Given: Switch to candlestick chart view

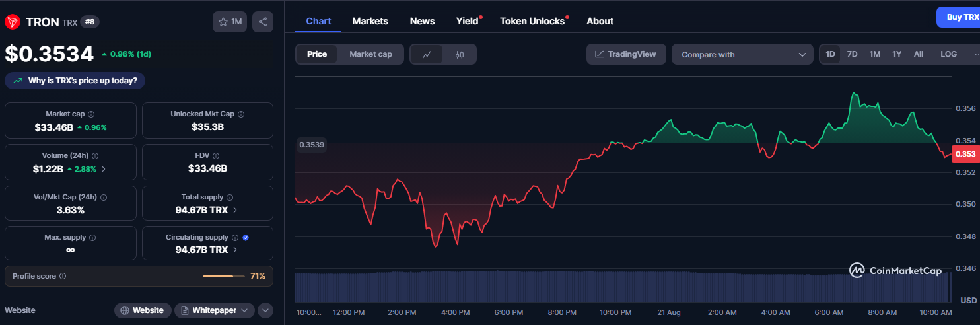Looking at the screenshot, I should pos(460,54).
